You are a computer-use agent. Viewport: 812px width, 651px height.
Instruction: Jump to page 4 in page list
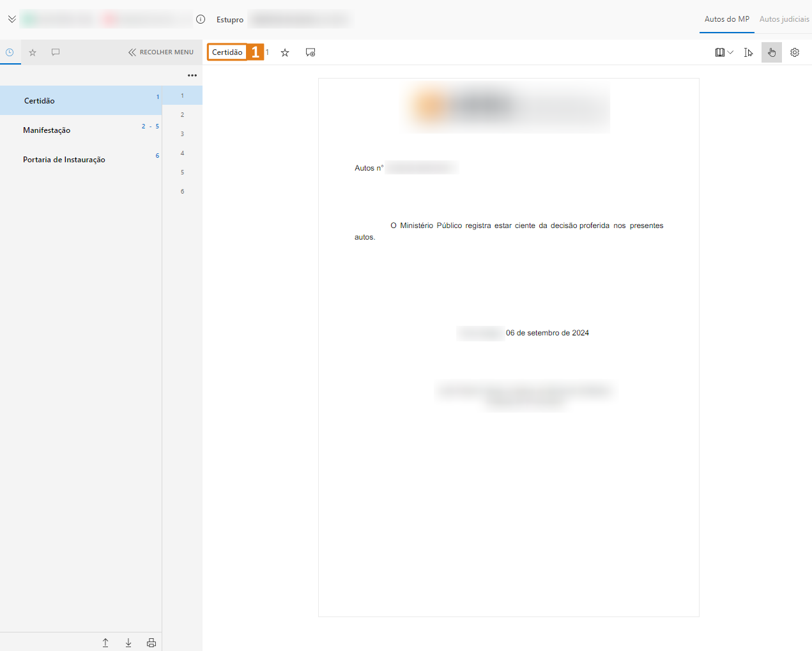(182, 153)
